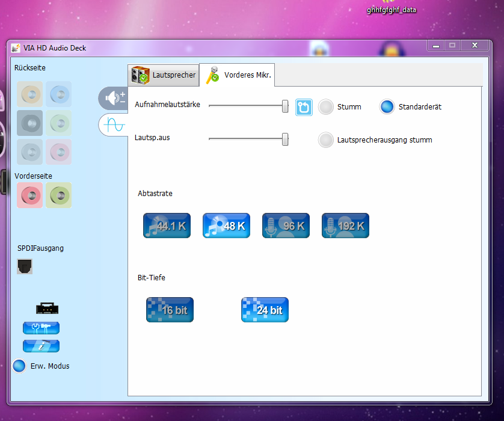
Task: Switch to the Vorderes Mikr. tab
Action: 237,75
